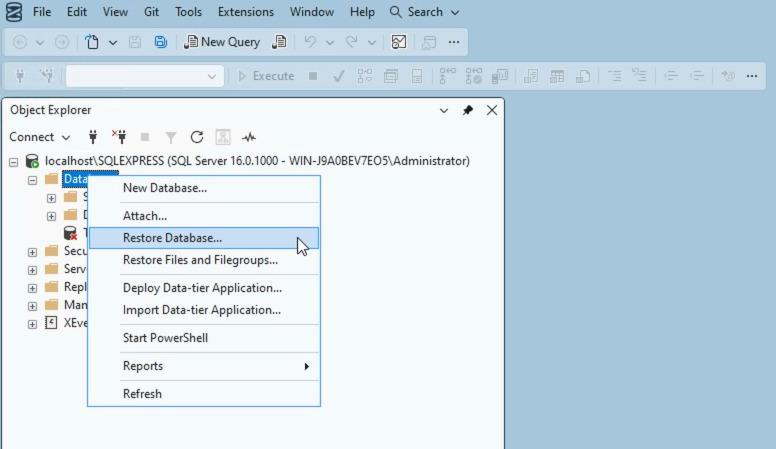
Task: Click the Refresh icon in Object Explorer toolbar
Action: pos(197,137)
